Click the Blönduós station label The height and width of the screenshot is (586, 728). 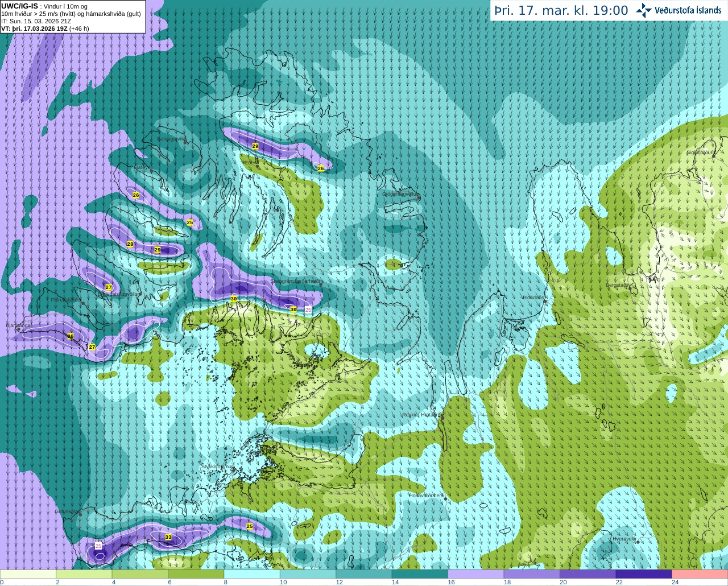pos(533,298)
